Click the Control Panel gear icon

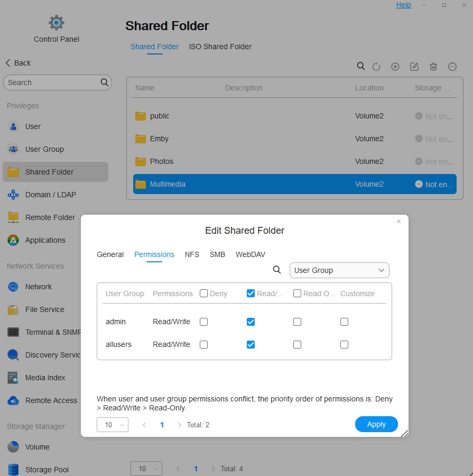point(57,23)
